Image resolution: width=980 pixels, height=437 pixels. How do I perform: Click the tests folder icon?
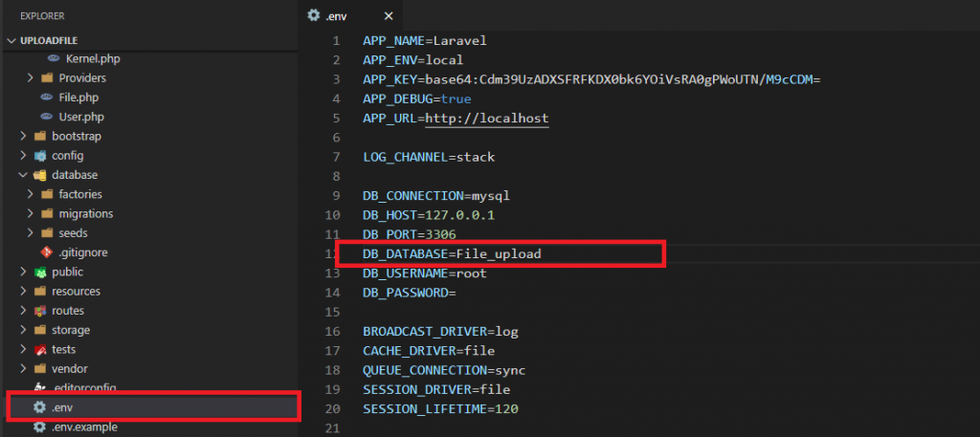coord(39,349)
